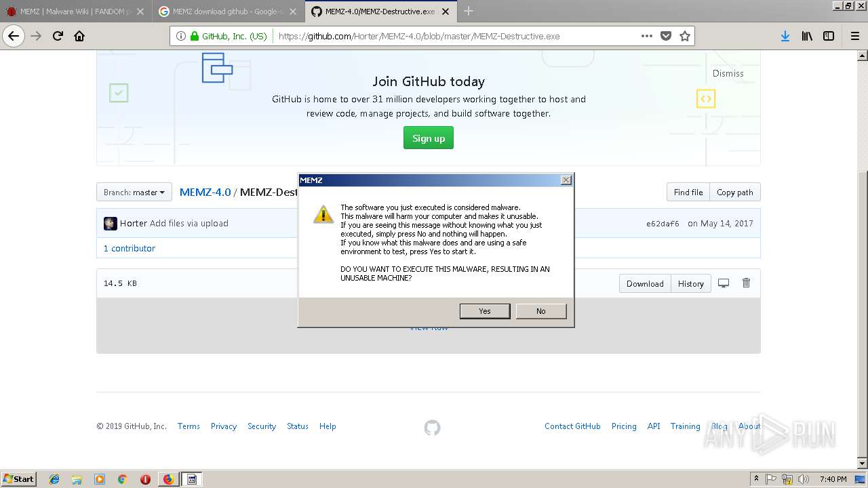Open the Training footer link
Viewport: 868px width, 488px height.
685,426
